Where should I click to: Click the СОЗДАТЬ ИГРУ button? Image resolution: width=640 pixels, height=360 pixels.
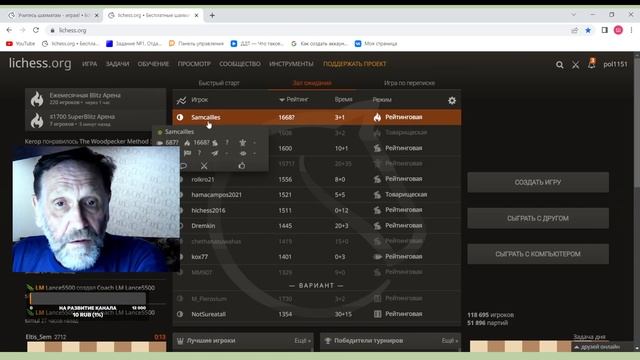coord(538,182)
